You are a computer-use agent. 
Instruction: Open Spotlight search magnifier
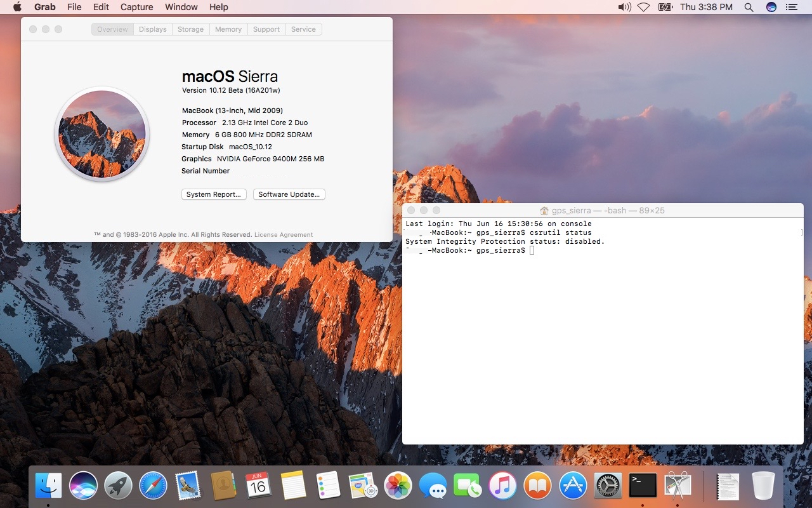749,7
